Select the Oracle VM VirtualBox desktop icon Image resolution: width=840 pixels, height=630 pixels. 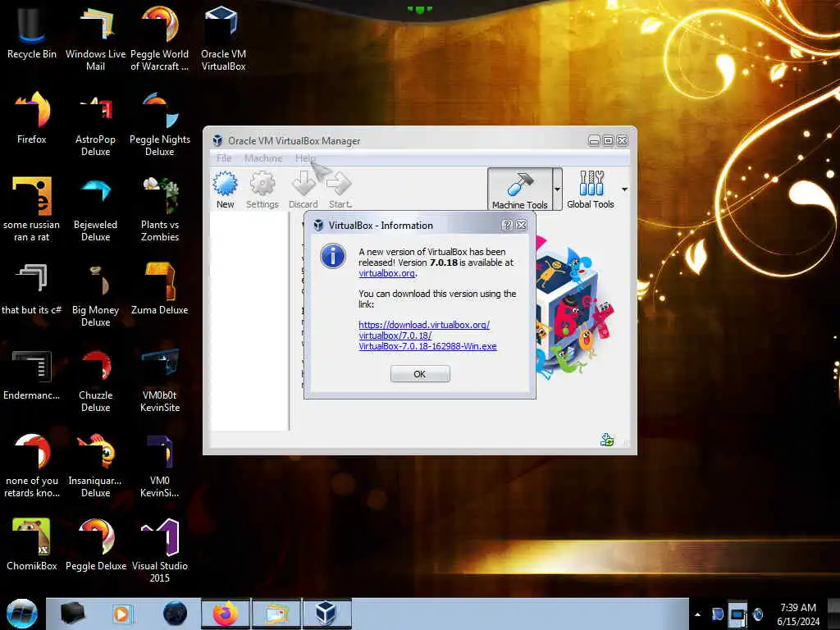[223, 39]
